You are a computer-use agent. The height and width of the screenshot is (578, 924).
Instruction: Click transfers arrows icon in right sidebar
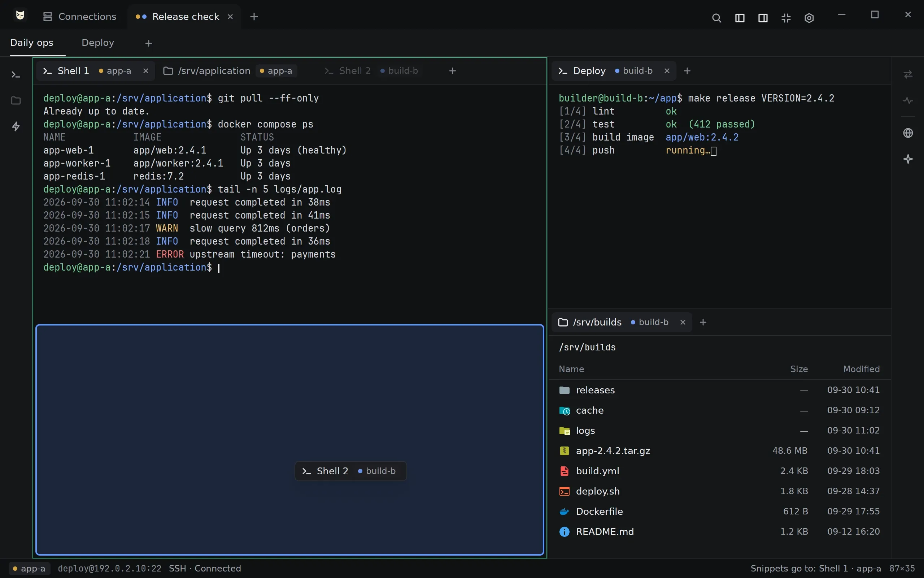[908, 74]
